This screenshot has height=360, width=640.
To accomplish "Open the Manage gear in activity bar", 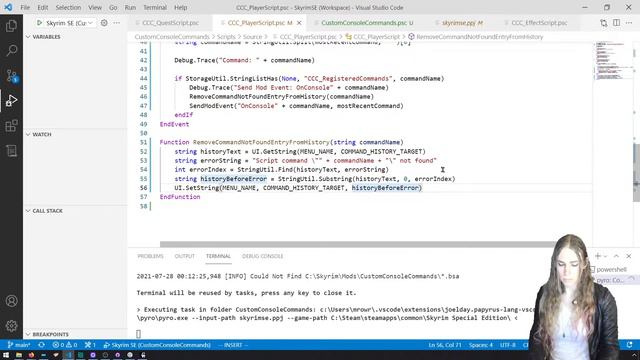I will (11, 326).
